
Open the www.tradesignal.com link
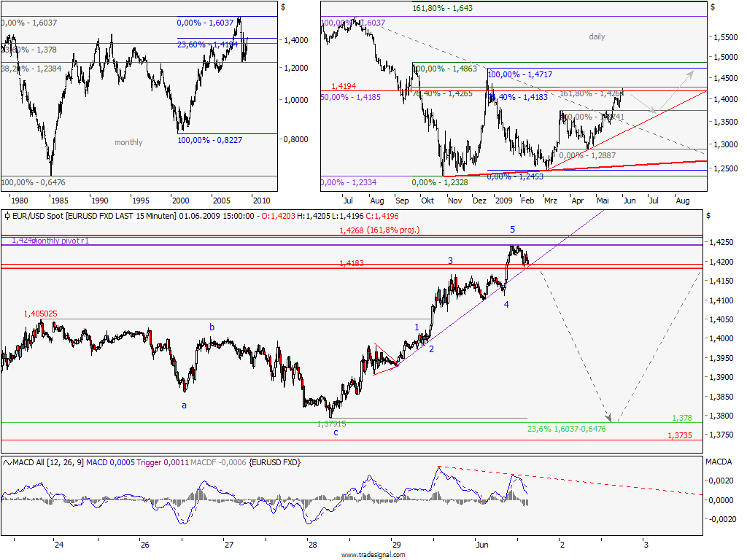tap(373, 555)
